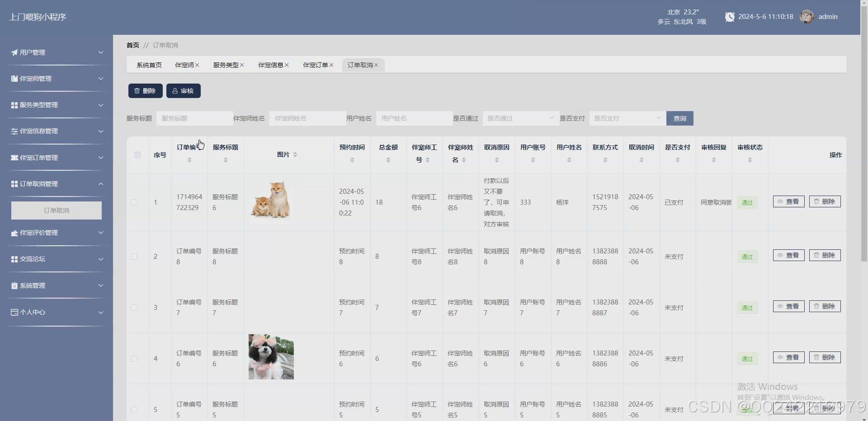View row 1 with 查看 button
Viewport: 868px width, 421px height.
[x=788, y=201]
